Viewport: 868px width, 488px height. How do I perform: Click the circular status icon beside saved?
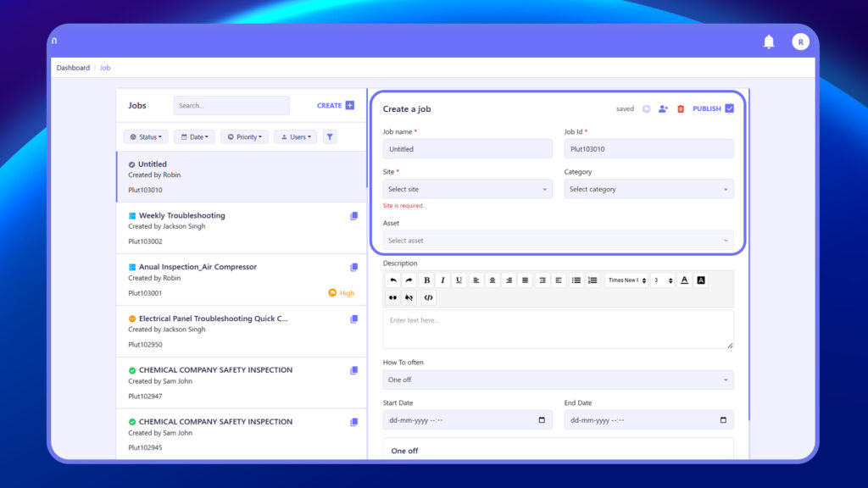pyautogui.click(x=646, y=109)
